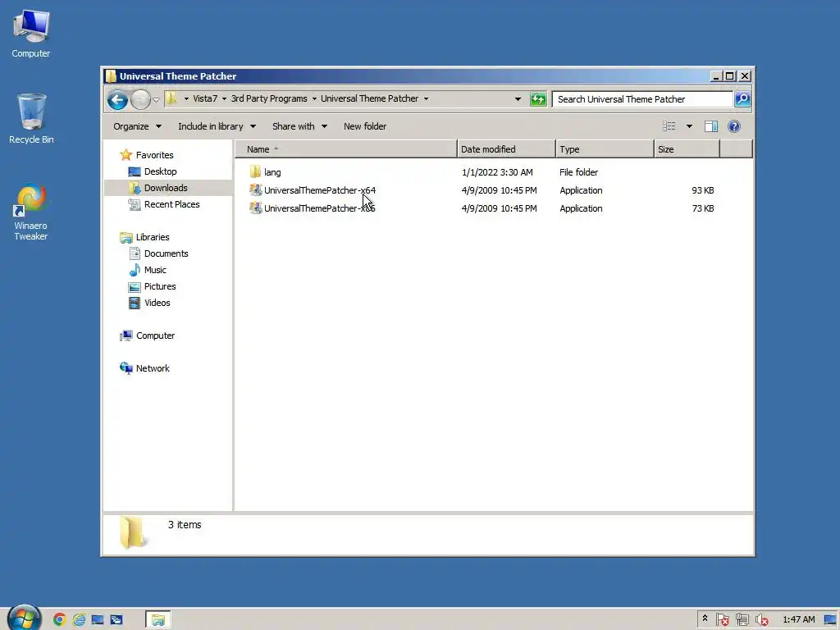
Task: Open the recent pages dropdown arrow
Action: click(156, 99)
